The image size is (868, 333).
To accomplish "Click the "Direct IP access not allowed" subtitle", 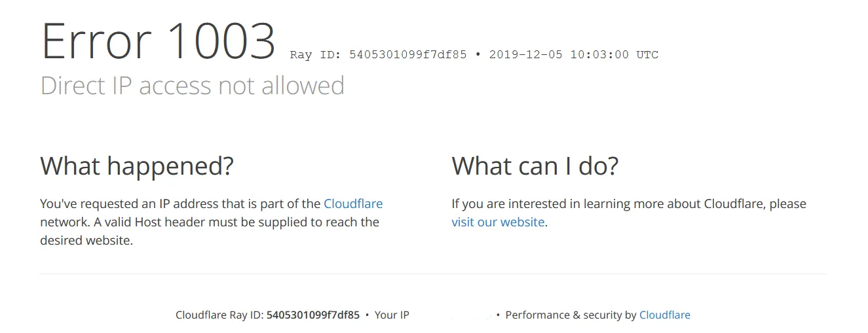I will click(x=193, y=86).
